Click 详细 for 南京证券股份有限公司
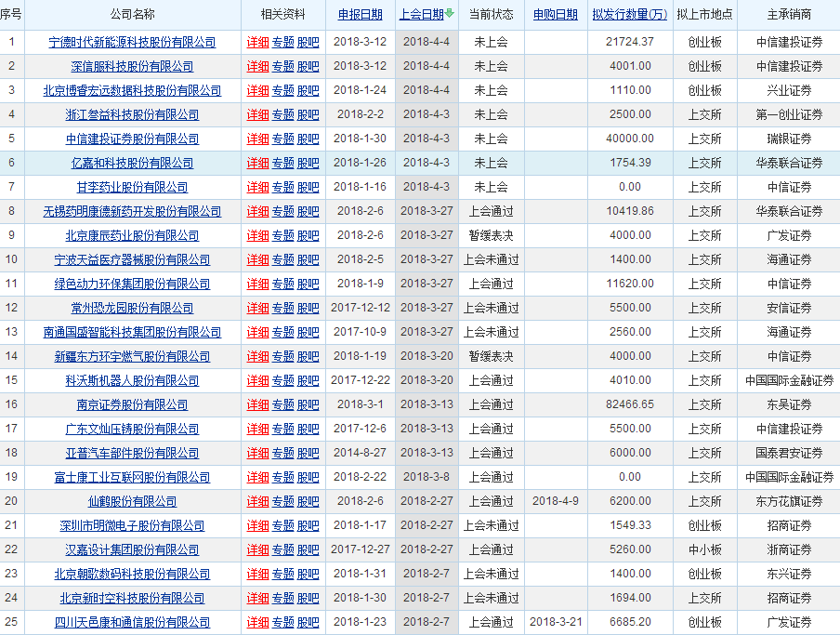 click(257, 404)
